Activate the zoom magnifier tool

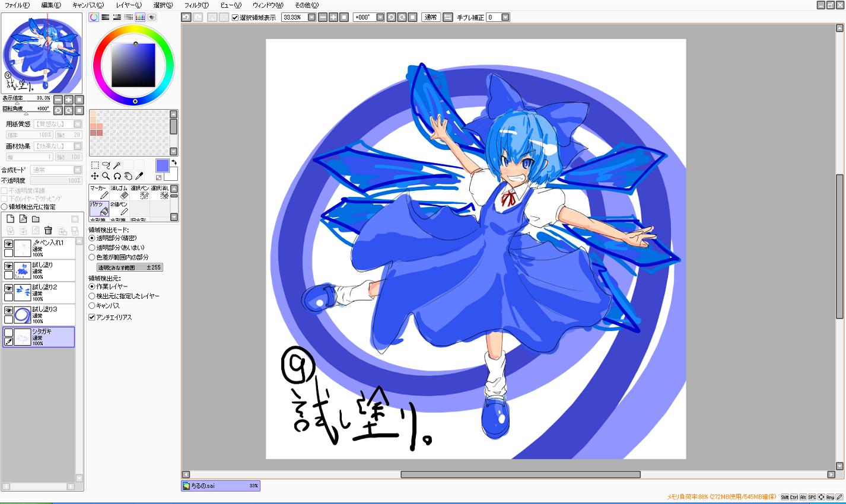point(106,176)
